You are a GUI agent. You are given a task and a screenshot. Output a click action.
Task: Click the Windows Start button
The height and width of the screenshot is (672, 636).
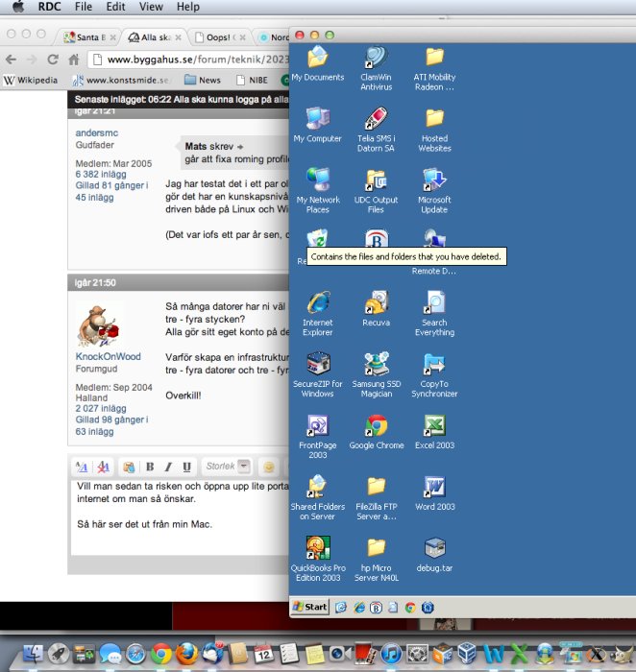pyautogui.click(x=310, y=607)
